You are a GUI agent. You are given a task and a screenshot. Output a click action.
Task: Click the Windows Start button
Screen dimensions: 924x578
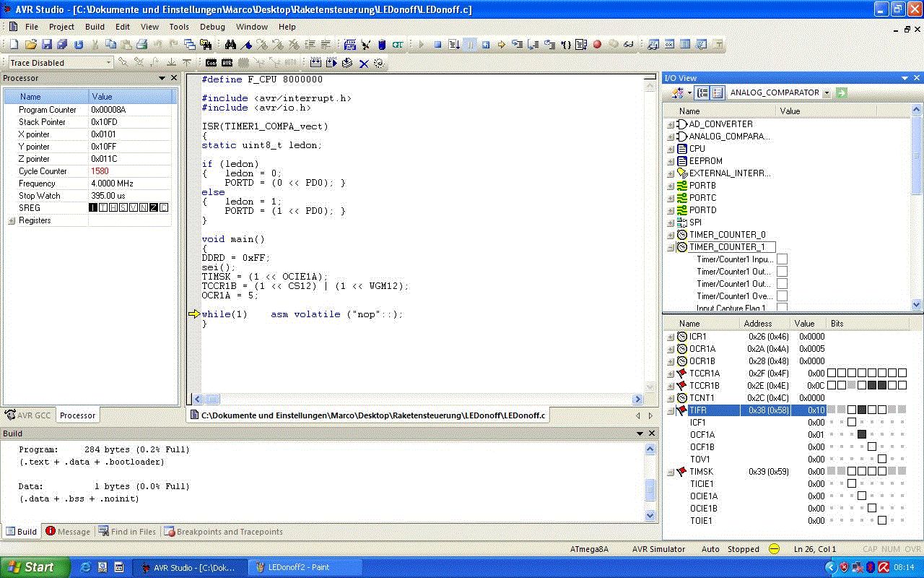click(35, 567)
